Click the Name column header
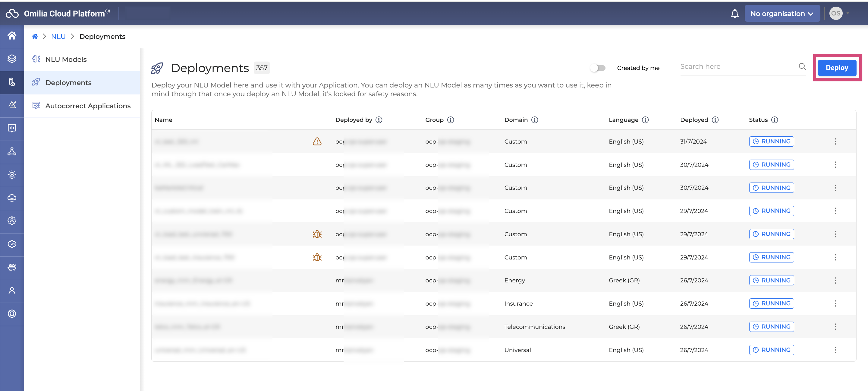 pyautogui.click(x=163, y=120)
